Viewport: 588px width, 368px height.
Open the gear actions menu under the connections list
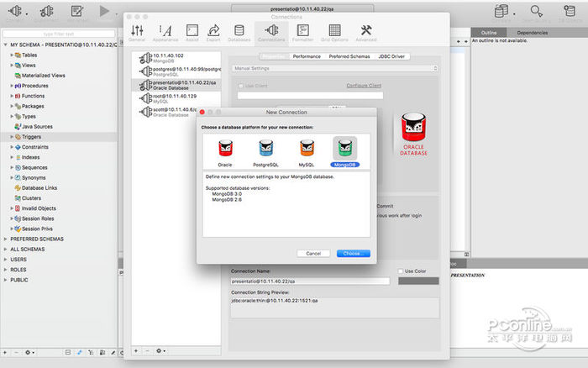160,350
